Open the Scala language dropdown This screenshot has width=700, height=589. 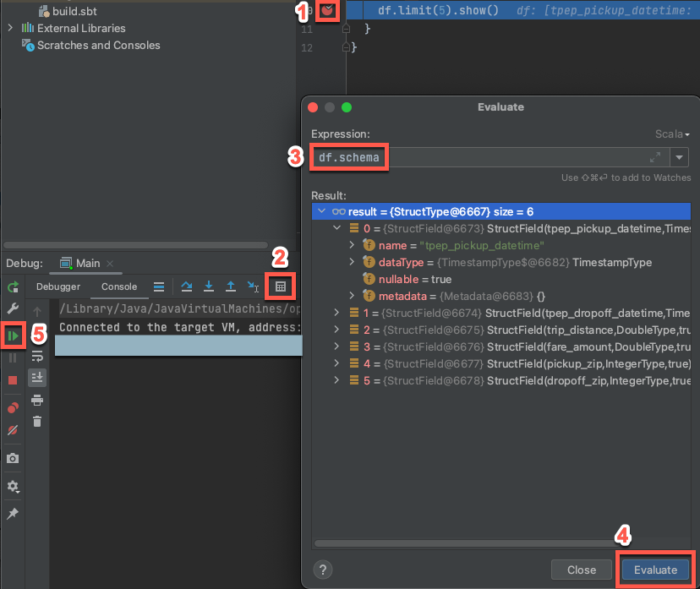670,134
